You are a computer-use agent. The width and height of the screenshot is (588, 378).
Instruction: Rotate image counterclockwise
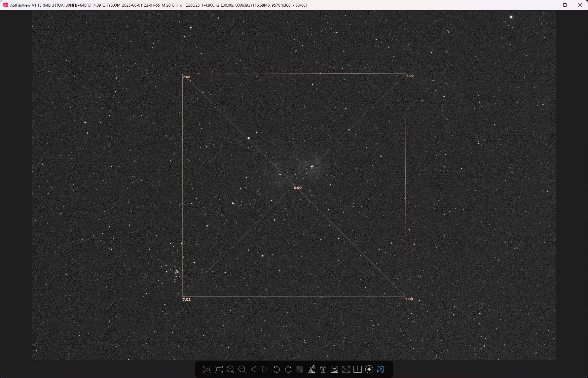pyautogui.click(x=277, y=369)
